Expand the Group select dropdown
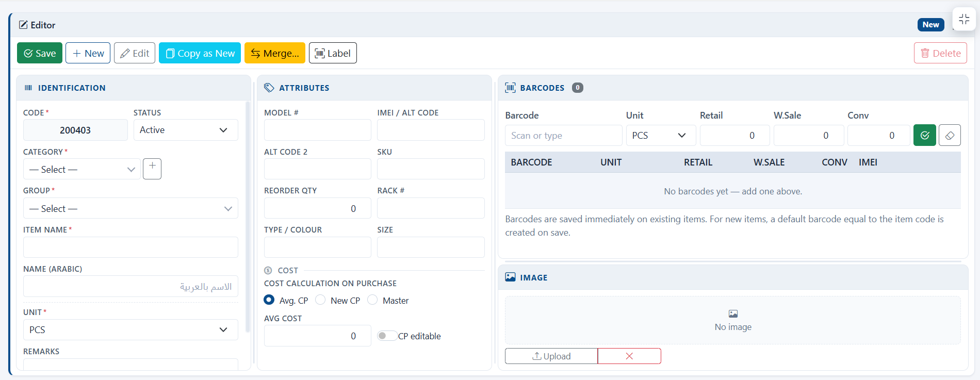The width and height of the screenshot is (980, 380). (130, 208)
